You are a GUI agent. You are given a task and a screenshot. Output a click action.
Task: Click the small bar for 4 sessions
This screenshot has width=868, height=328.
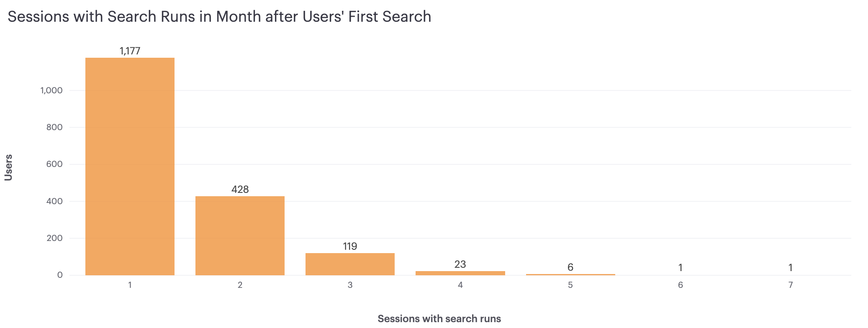(x=460, y=273)
